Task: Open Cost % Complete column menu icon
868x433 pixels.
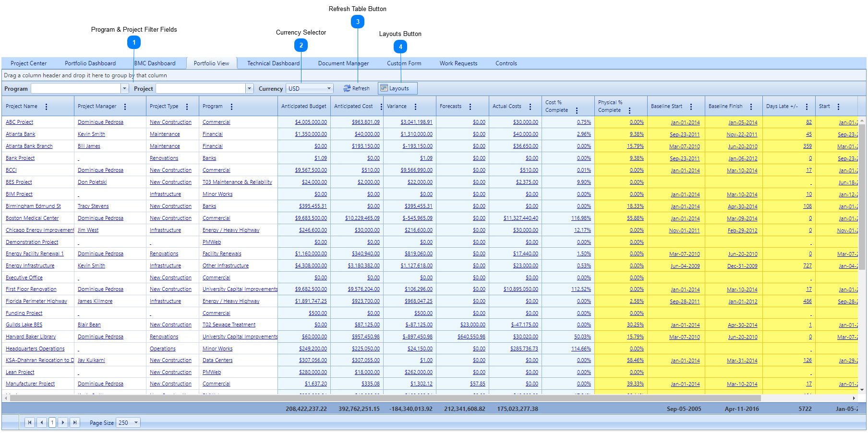Action: [577, 110]
